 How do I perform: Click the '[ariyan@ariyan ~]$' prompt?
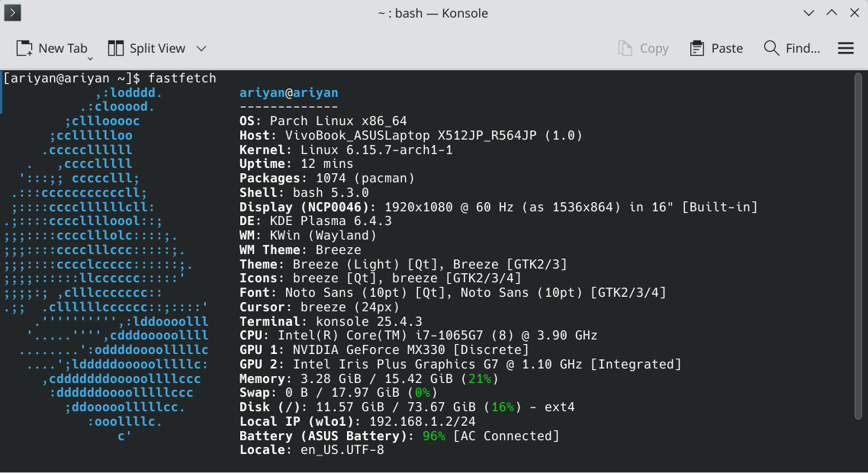[x=72, y=78]
